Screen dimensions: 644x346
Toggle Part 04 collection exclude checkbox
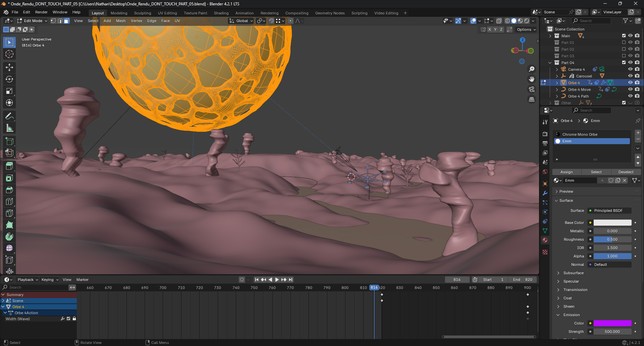tap(624, 63)
